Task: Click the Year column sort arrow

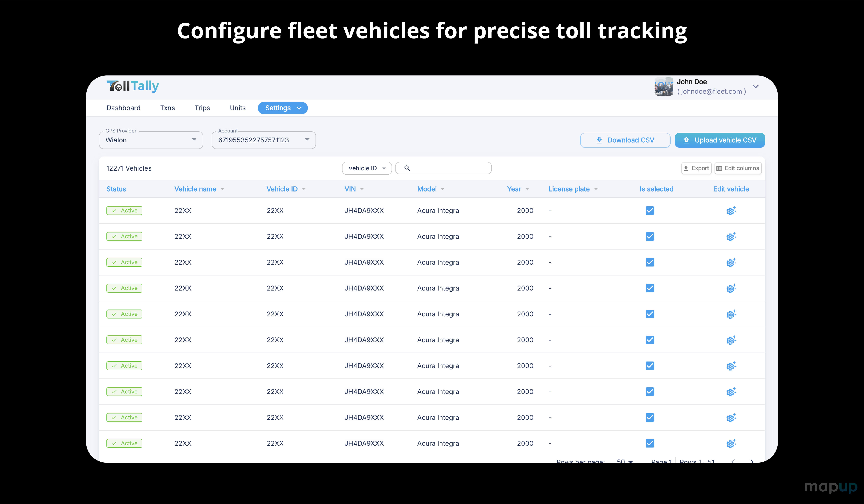Action: pyautogui.click(x=527, y=189)
